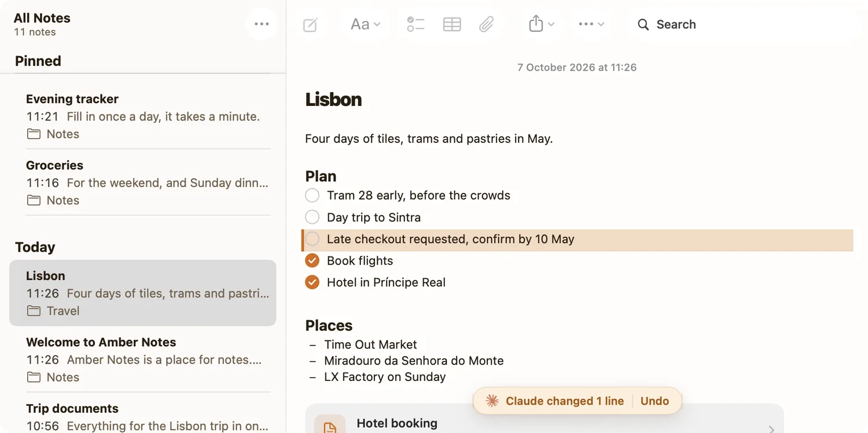The image size is (868, 433).
Task: Click Miradouro da Senhora do Monte line
Action: point(414,361)
